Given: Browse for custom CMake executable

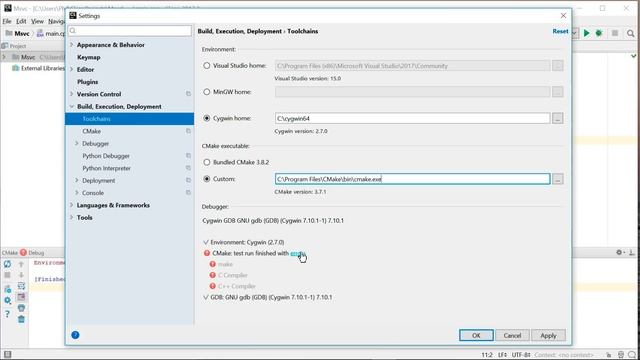Looking at the screenshot, I should [x=558, y=179].
